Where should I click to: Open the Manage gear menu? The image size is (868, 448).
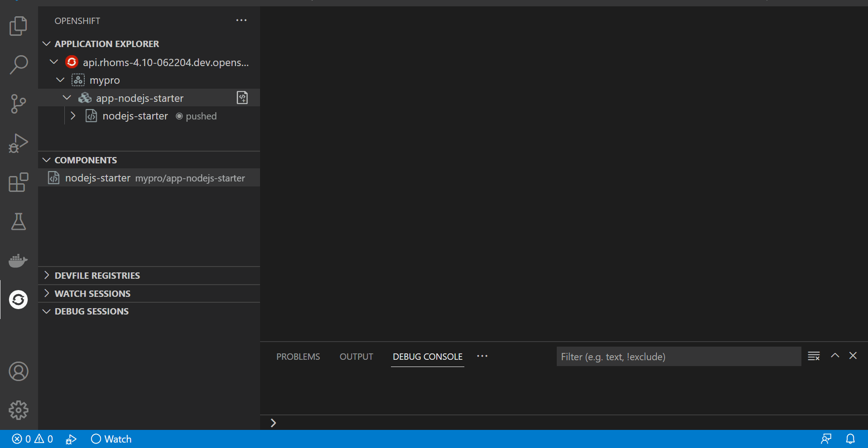[x=19, y=410]
